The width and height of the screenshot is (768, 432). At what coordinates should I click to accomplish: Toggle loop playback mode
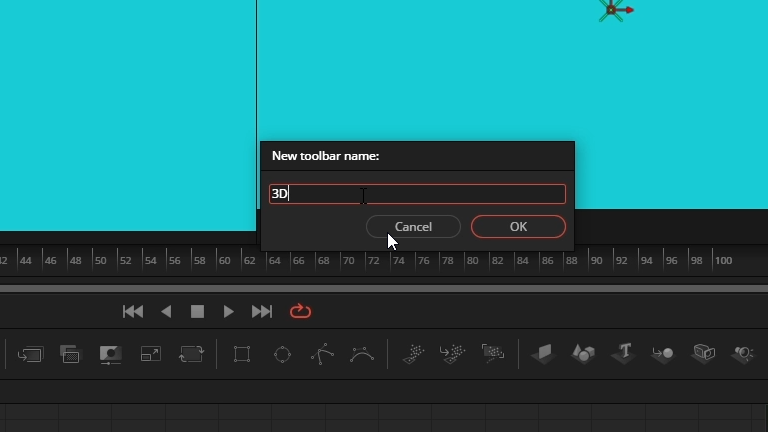[x=300, y=311]
